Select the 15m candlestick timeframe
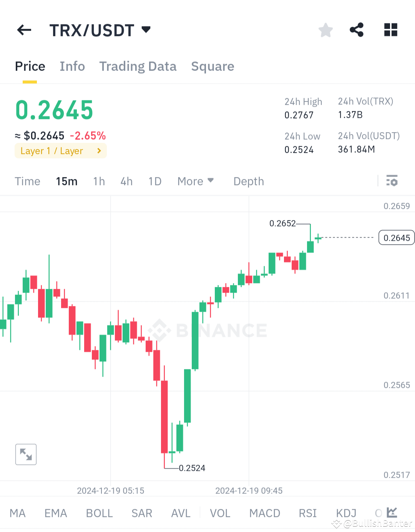415x532 pixels. click(66, 181)
